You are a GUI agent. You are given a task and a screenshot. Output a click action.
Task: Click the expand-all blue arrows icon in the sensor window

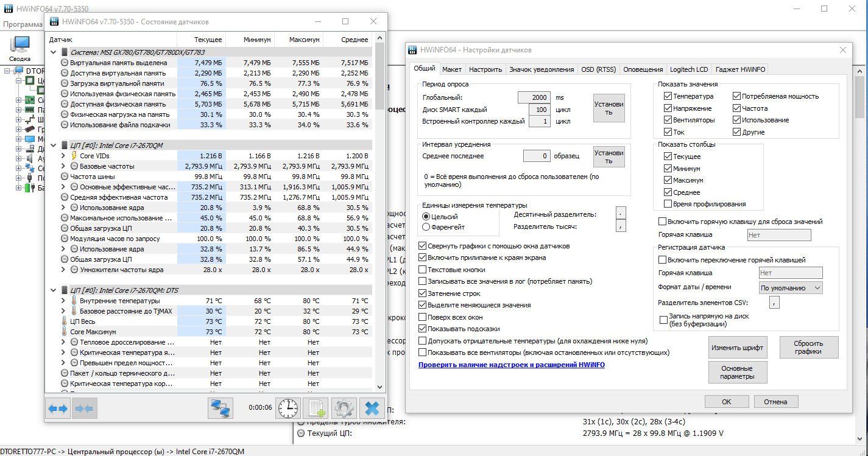click(58, 409)
